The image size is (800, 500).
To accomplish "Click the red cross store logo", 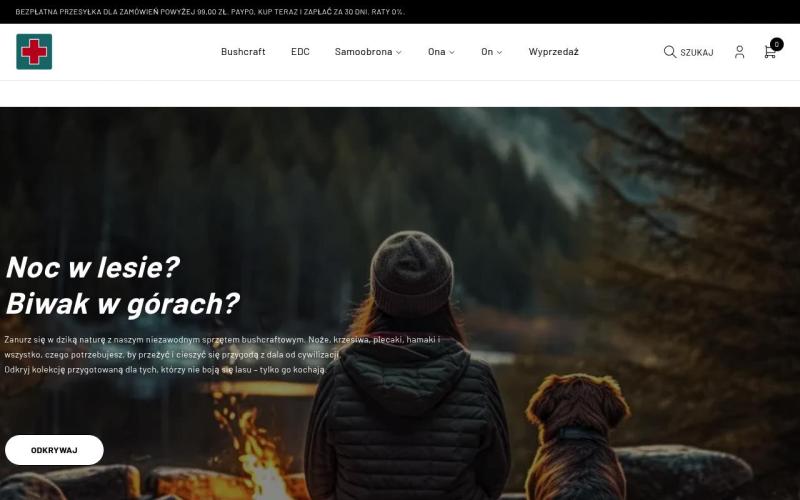I will (x=34, y=52).
